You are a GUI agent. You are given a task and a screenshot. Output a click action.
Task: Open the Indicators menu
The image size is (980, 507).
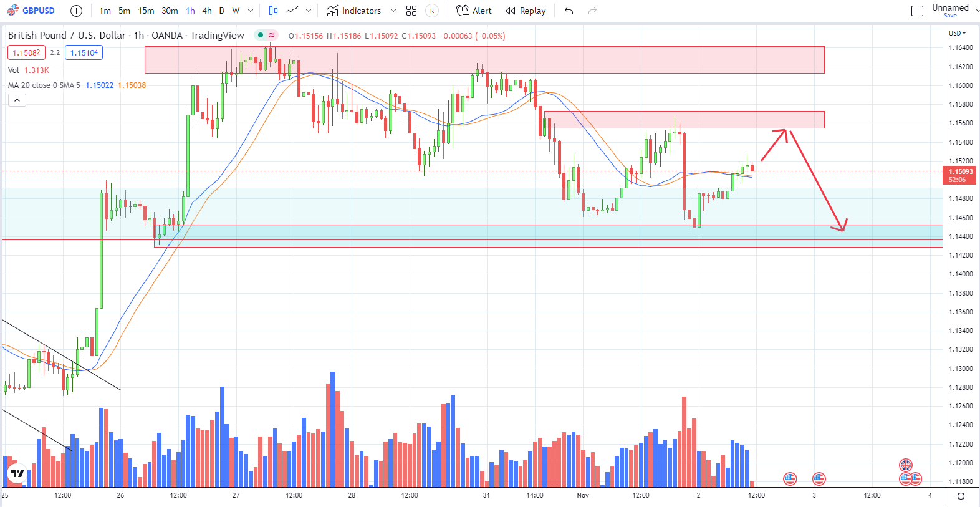pos(354,11)
